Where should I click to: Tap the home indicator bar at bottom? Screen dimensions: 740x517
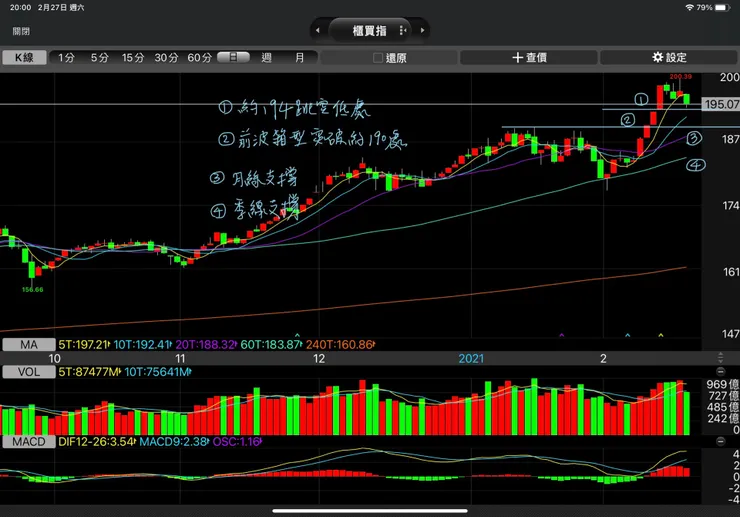[370, 510]
